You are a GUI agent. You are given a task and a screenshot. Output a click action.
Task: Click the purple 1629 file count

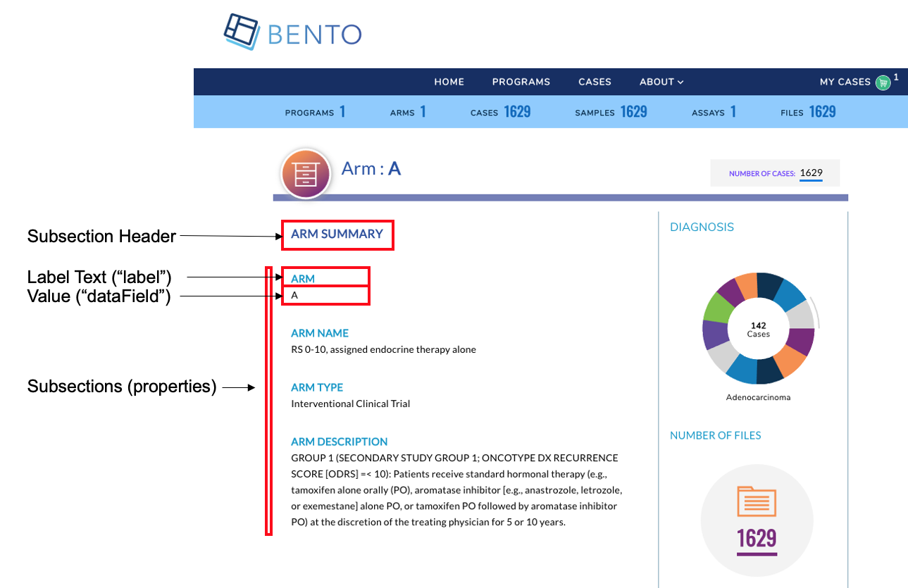click(757, 539)
